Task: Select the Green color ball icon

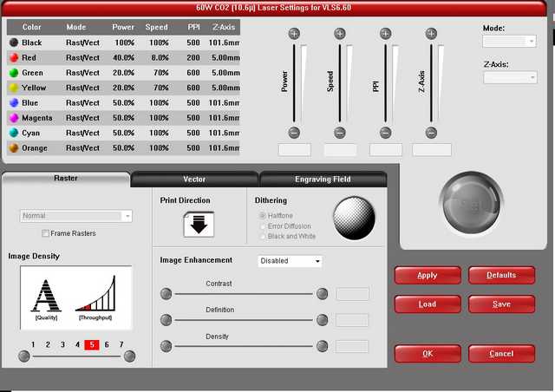Action: click(14, 73)
